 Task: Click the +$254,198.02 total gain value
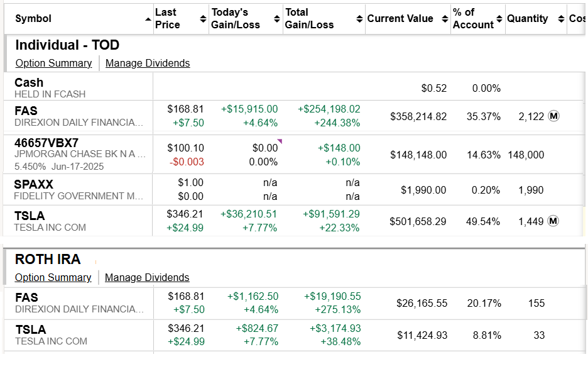329,109
